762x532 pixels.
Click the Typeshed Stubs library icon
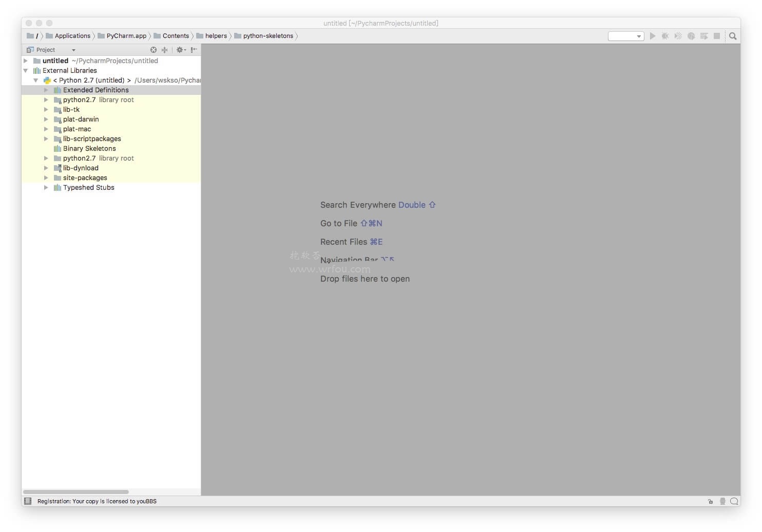point(58,187)
